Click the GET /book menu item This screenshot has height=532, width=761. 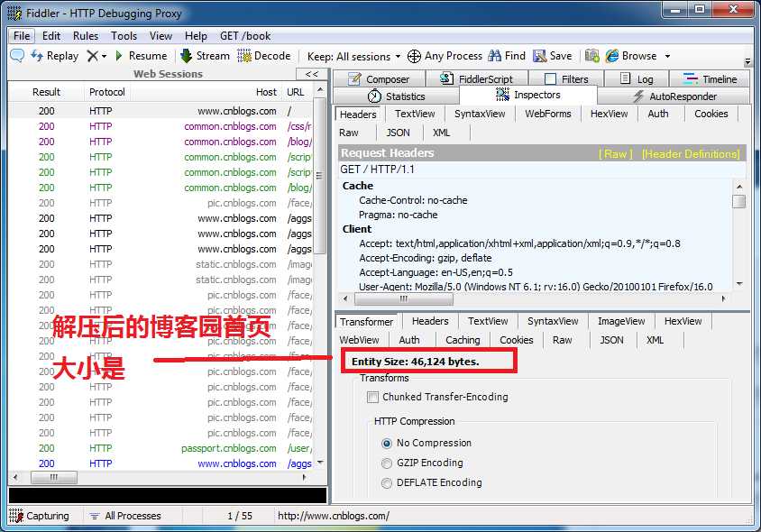point(245,36)
